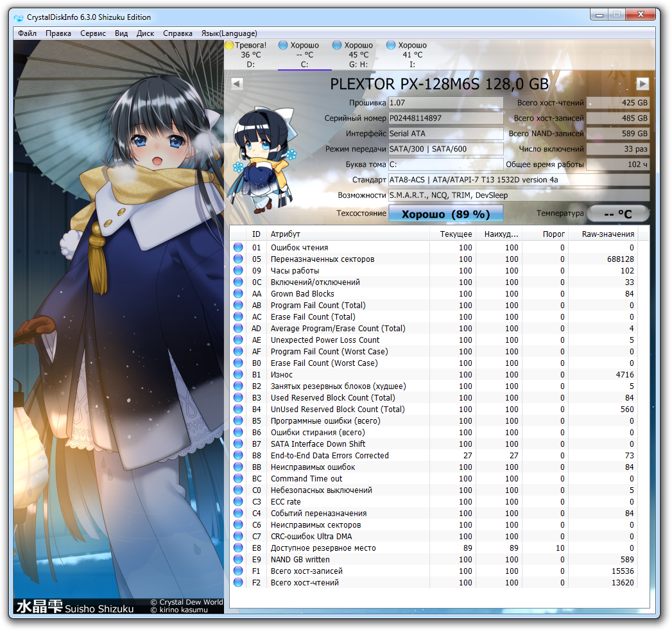This screenshot has height=631, width=672.
Task: Click the serial number field P02448114897
Action: point(445,118)
